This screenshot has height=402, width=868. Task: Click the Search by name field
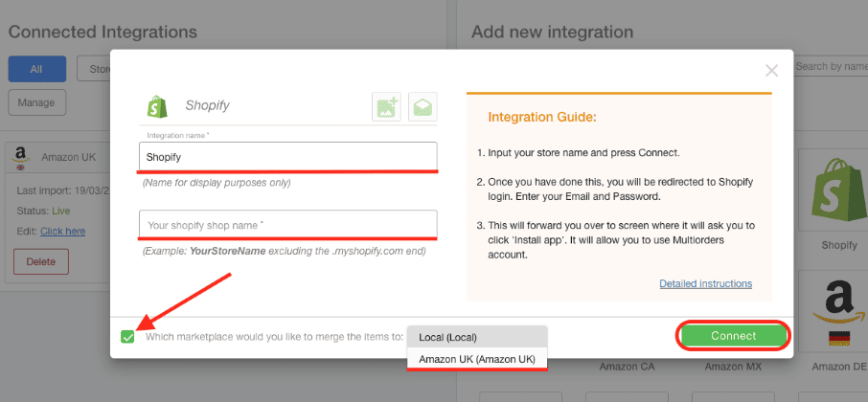point(831,66)
